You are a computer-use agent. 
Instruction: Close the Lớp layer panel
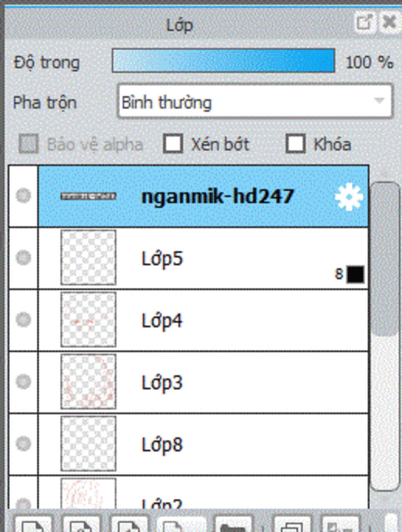tap(389, 22)
